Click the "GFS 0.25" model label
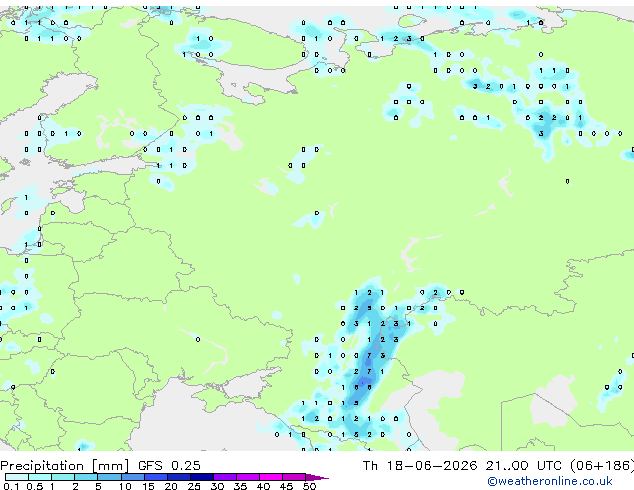 click(x=169, y=466)
